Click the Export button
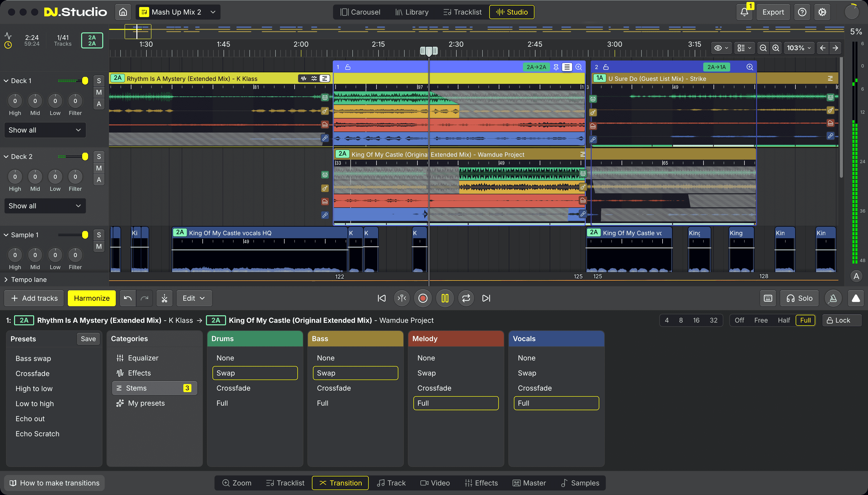Viewport: 868px width, 495px height. [773, 12]
